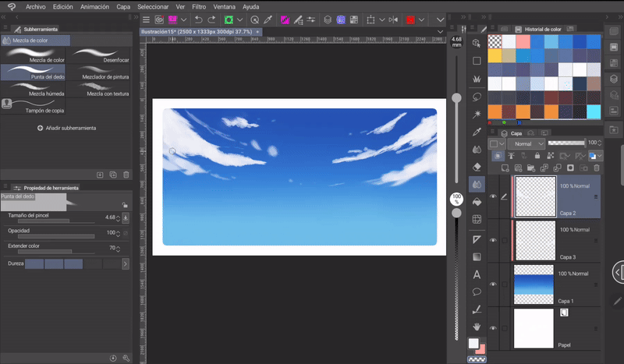The height and width of the screenshot is (364, 624).
Task: Open tool property settings wrench icon
Action: [x=126, y=358]
